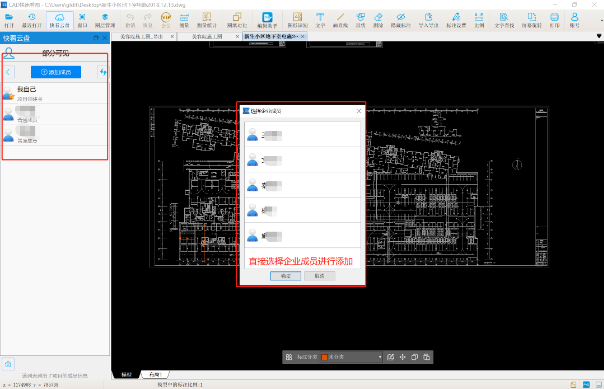
Task: Click the blue 添加成员 add member button
Action: pyautogui.click(x=56, y=72)
